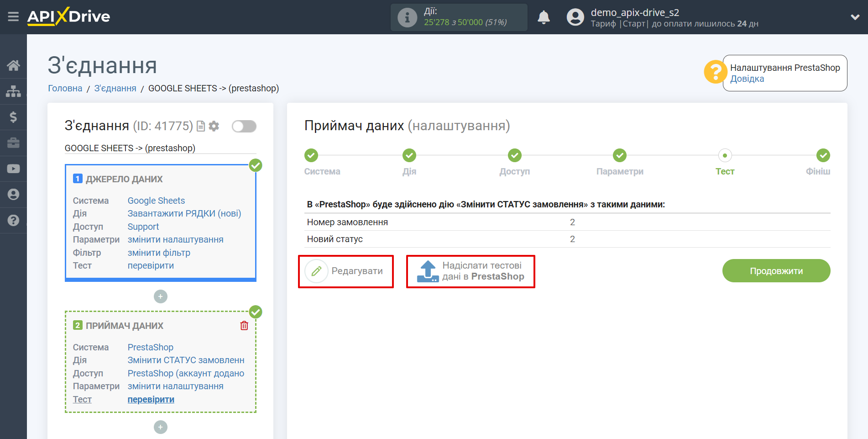Open the З'єднання breadcrumb link
The width and height of the screenshot is (868, 439).
[115, 88]
